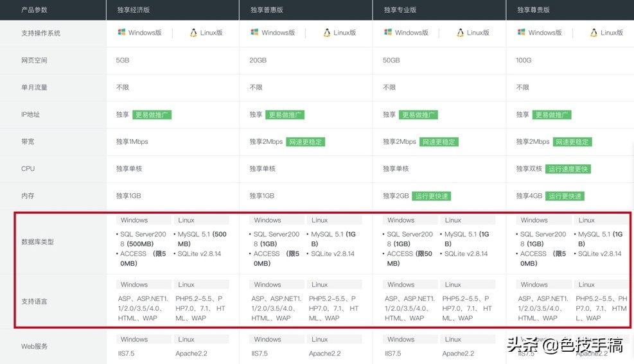
Task: Click the 运行更快速 badge beside 独享2GB
Action: point(432,196)
